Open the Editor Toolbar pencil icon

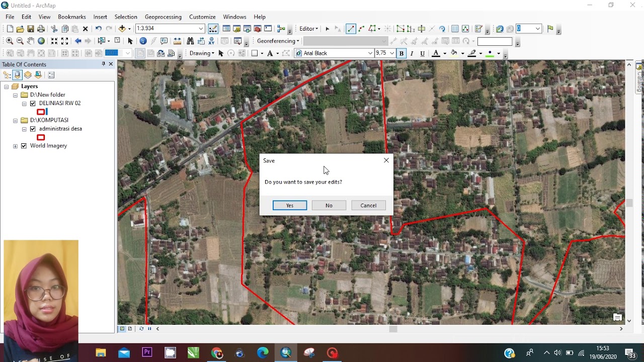pos(213,29)
